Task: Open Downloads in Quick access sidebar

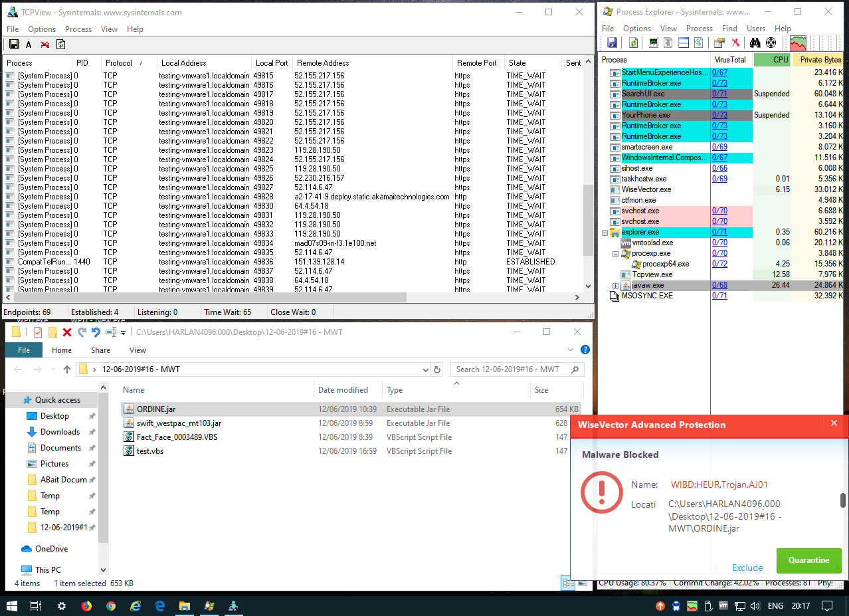Action: click(59, 432)
